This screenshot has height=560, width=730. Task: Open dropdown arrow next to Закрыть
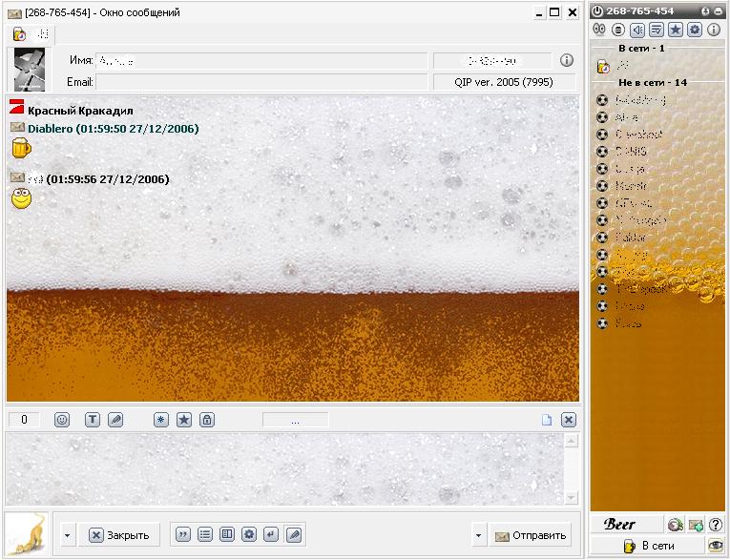point(67,535)
